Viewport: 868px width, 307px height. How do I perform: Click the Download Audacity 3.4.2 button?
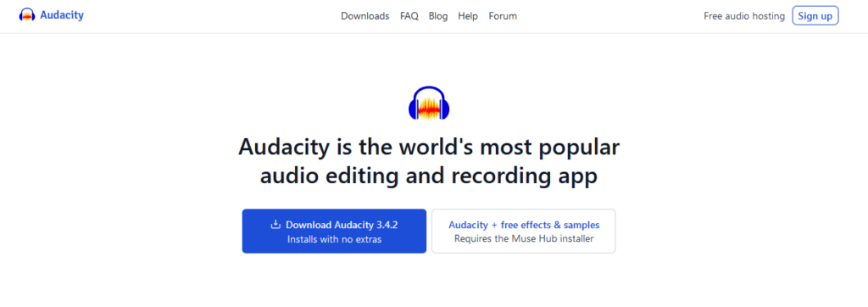[334, 231]
